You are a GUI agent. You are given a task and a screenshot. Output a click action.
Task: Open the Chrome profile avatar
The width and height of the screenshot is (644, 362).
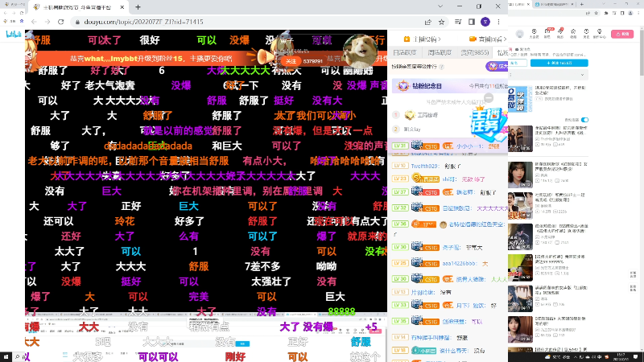pos(485,22)
